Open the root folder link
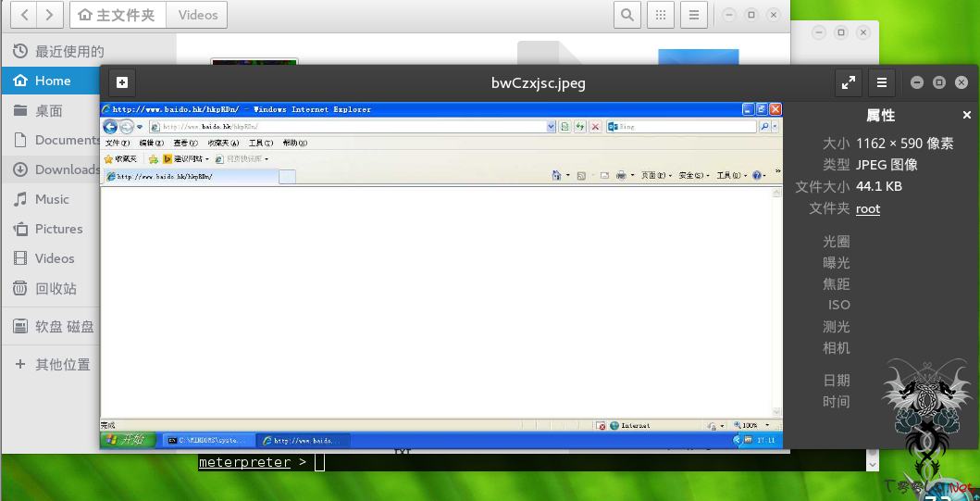The image size is (980, 501). (x=867, y=209)
